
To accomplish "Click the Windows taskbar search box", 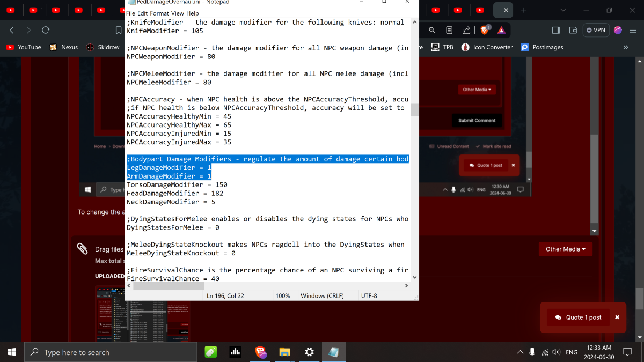I will 77,352.
